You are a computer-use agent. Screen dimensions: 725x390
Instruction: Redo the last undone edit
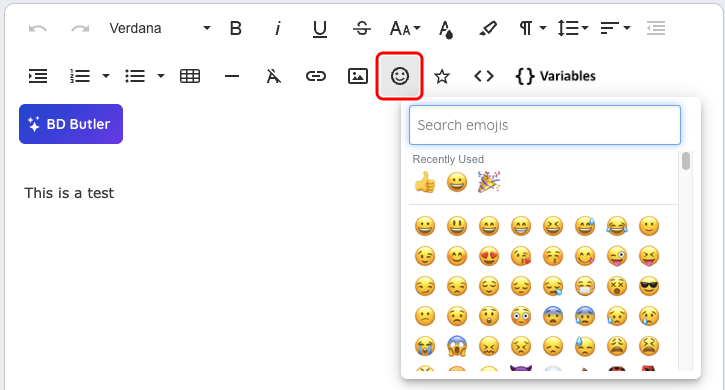point(80,29)
